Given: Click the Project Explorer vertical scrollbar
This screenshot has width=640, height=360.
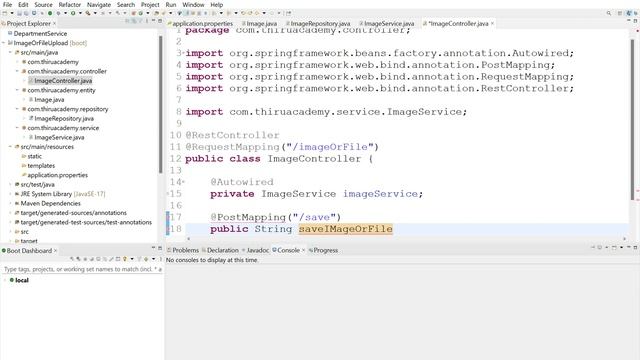Looking at the screenshot, I should click(x=160, y=104).
